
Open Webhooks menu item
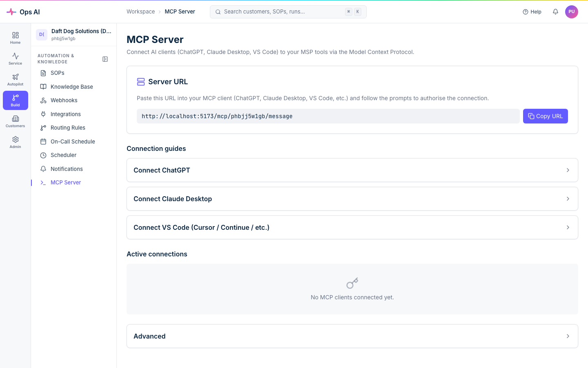pos(74,101)
